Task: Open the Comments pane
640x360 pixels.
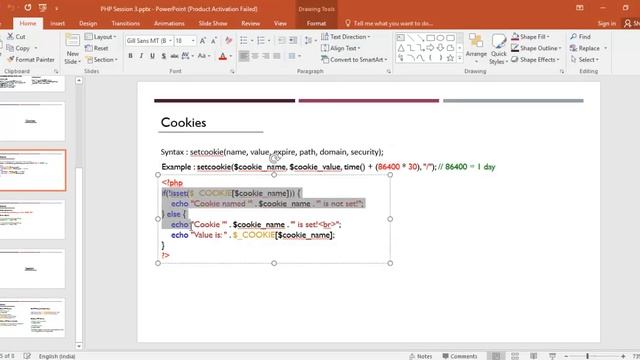Action: point(460,356)
